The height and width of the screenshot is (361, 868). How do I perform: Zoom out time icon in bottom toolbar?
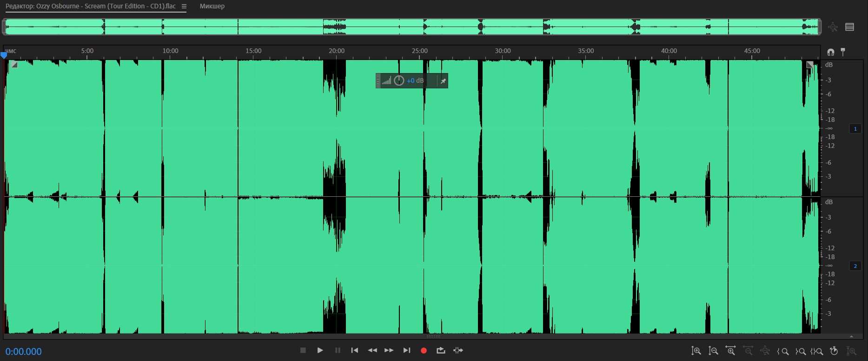748,351
